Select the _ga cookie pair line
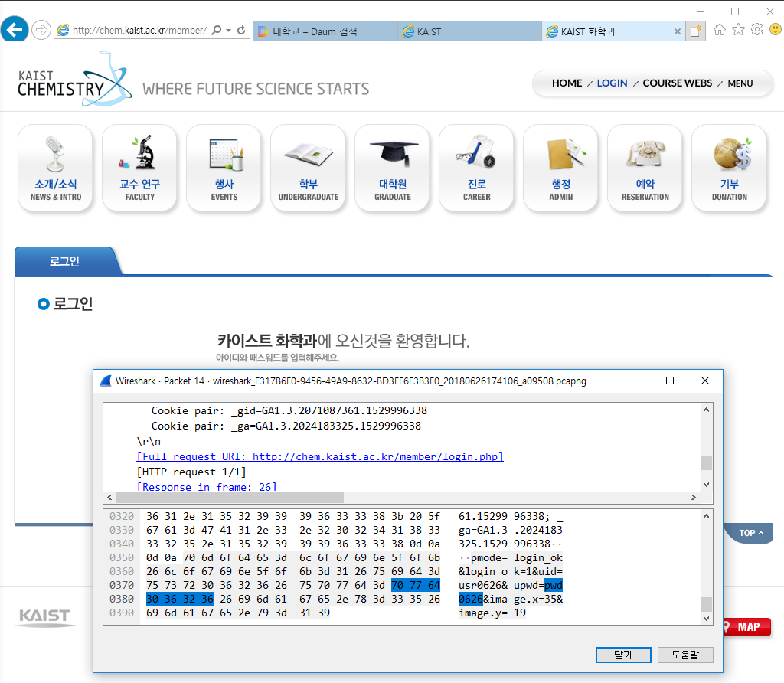Viewport: 784px width, 683px height. point(286,426)
